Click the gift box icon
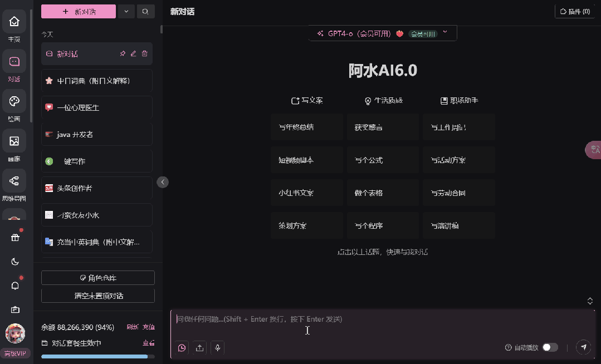Screen dimensions: 601x364 (x=15, y=238)
